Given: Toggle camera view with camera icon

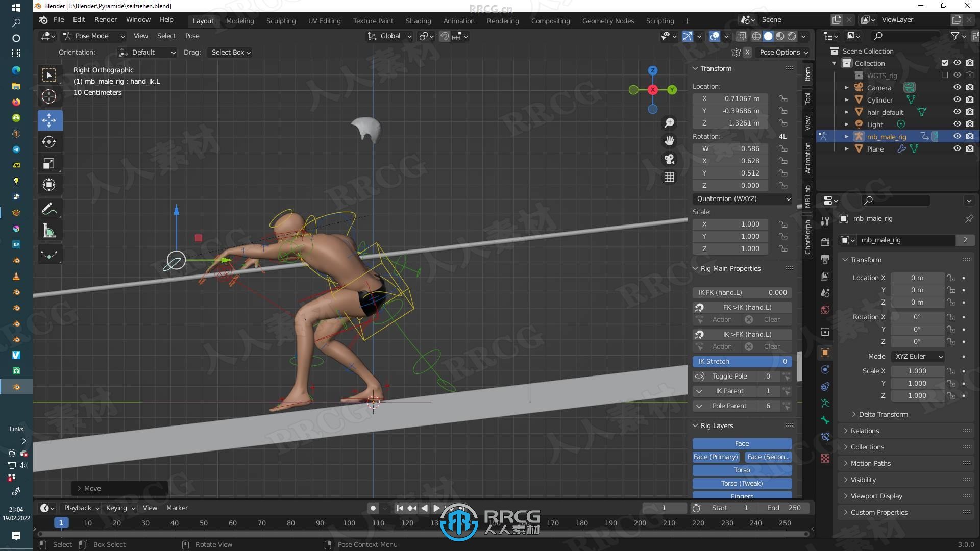Looking at the screenshot, I should (669, 159).
